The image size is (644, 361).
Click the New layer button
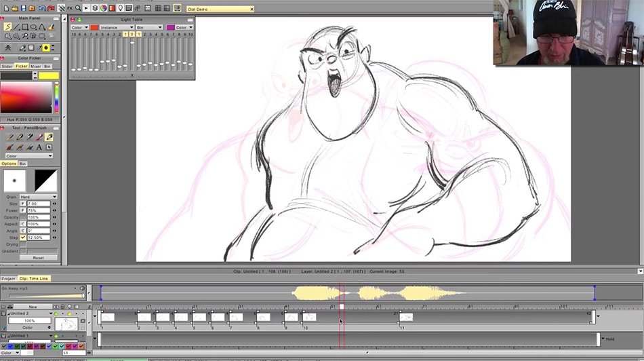[33, 307]
